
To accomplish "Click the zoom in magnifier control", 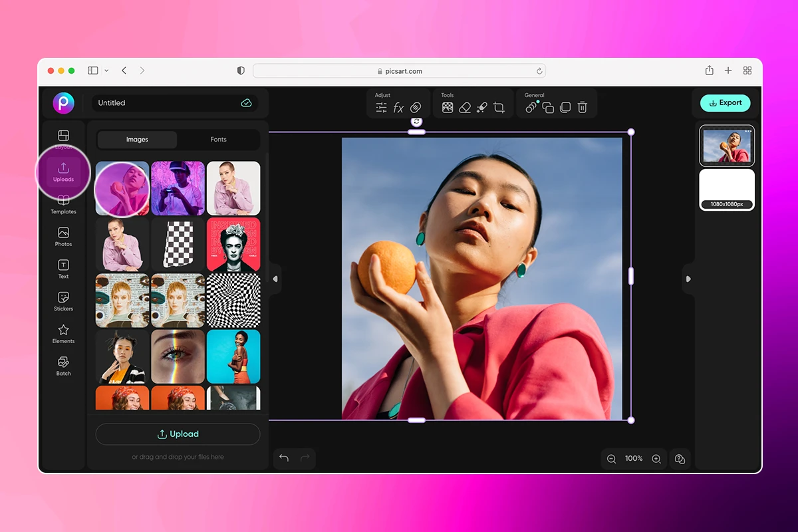I will point(656,459).
